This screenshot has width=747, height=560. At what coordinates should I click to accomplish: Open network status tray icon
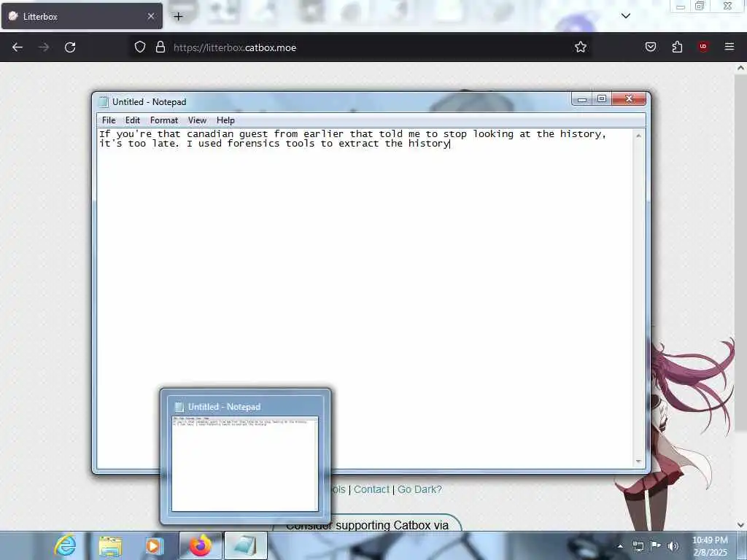click(638, 546)
